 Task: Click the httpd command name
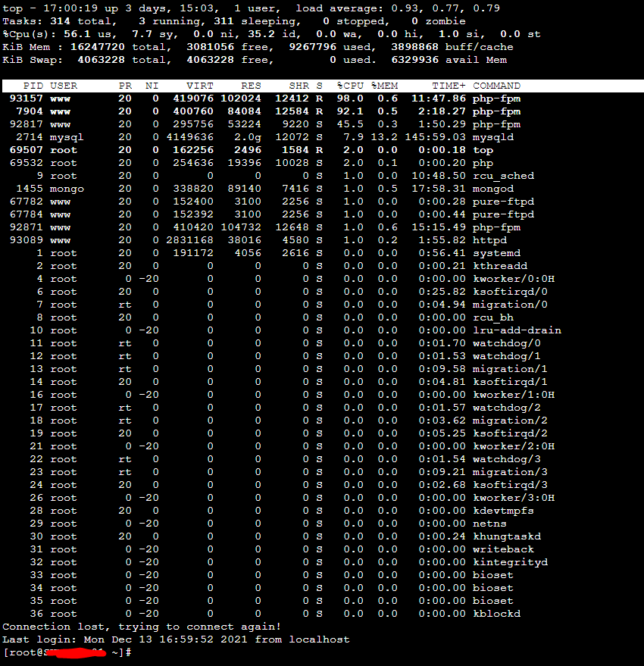click(x=489, y=240)
